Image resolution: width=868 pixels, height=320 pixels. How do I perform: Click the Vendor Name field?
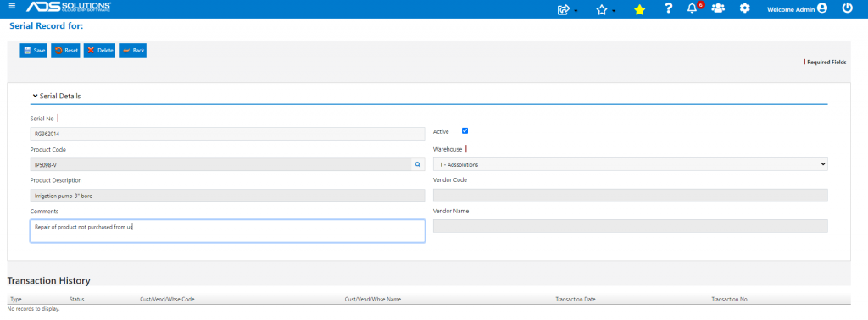pos(631,226)
